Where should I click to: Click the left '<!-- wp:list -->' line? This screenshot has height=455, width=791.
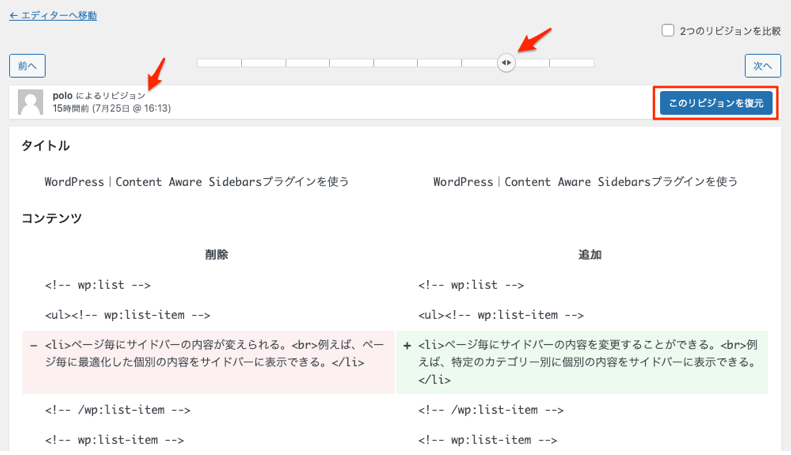98,285
